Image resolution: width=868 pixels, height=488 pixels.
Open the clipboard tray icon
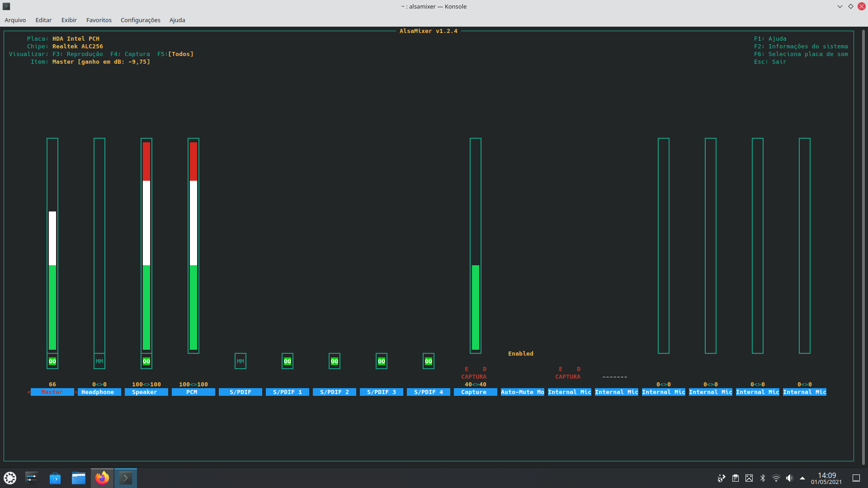(736, 478)
